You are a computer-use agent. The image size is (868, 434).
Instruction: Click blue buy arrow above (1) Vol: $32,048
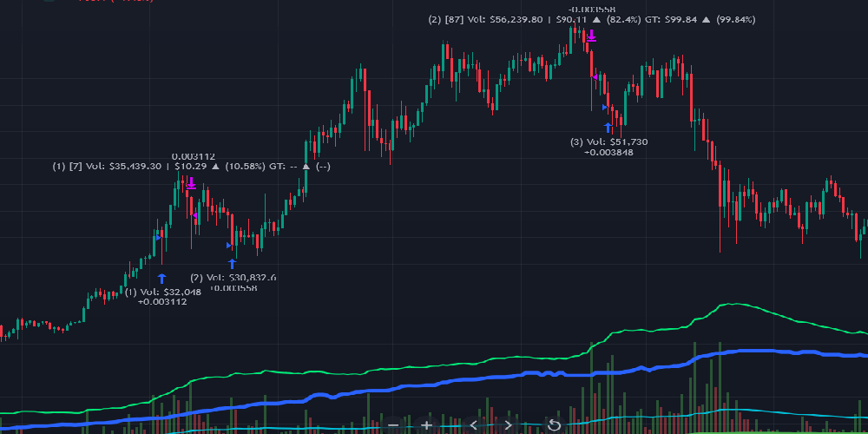(x=161, y=279)
